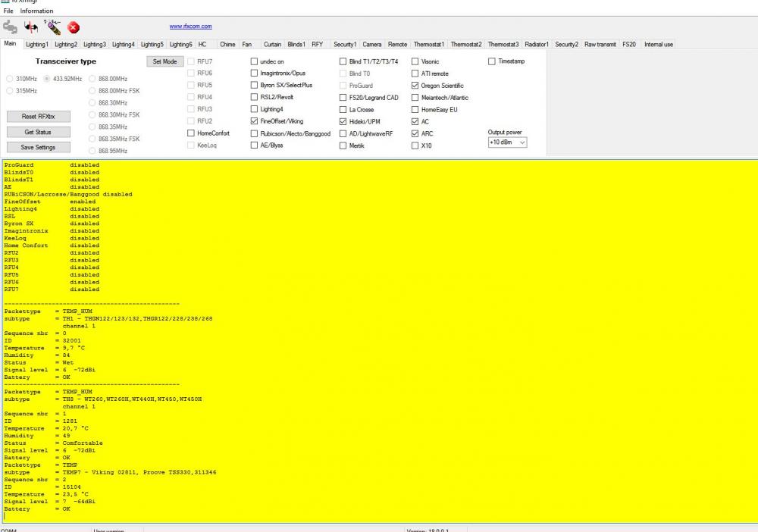Viewport: 758px width, 532px height.
Task: Enable the Lighting4 protocol checkbox
Action: [254, 109]
